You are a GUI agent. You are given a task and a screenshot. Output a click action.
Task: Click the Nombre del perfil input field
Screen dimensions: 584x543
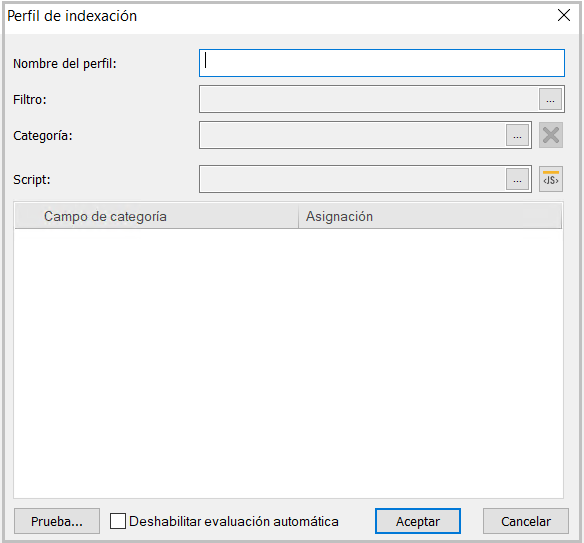tap(382, 63)
